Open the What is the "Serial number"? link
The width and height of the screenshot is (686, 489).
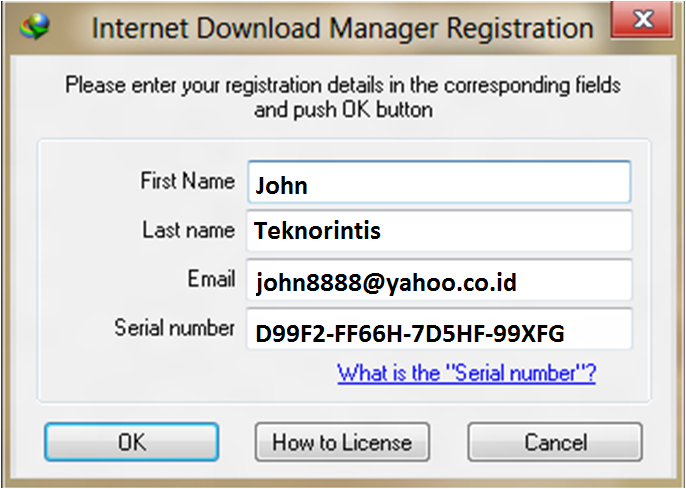[x=466, y=373]
